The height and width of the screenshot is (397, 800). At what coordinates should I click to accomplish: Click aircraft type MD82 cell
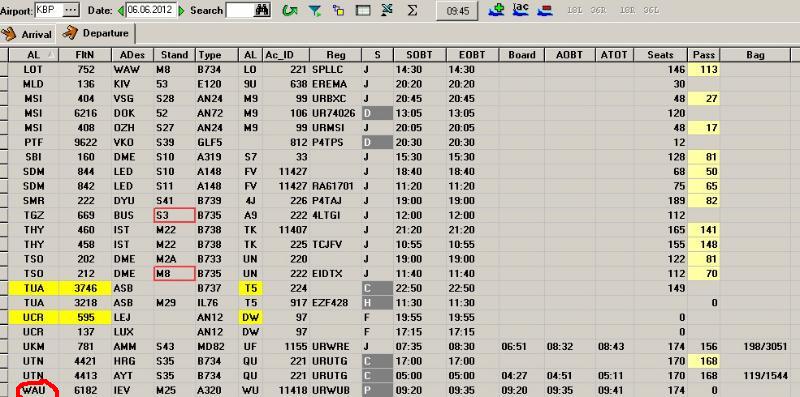click(x=217, y=347)
